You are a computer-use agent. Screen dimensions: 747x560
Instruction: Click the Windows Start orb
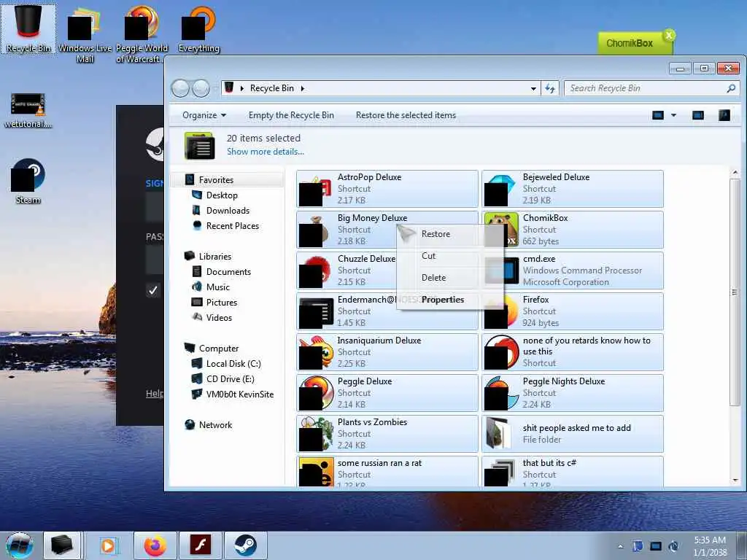click(x=20, y=546)
